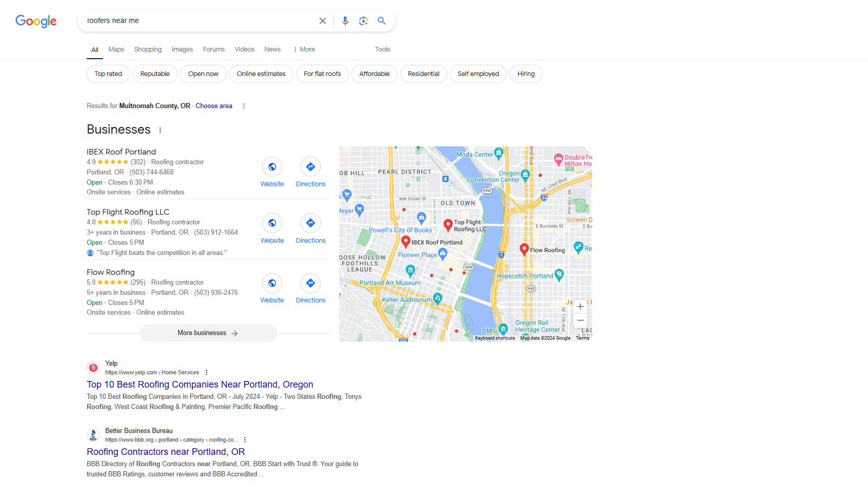Apply the Residential filter chip
Image resolution: width=868 pixels, height=486 pixels.
point(423,74)
